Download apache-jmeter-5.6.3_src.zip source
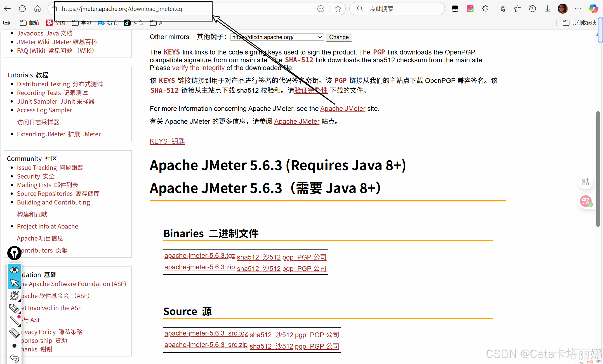The width and height of the screenshot is (603, 364). tap(206, 345)
